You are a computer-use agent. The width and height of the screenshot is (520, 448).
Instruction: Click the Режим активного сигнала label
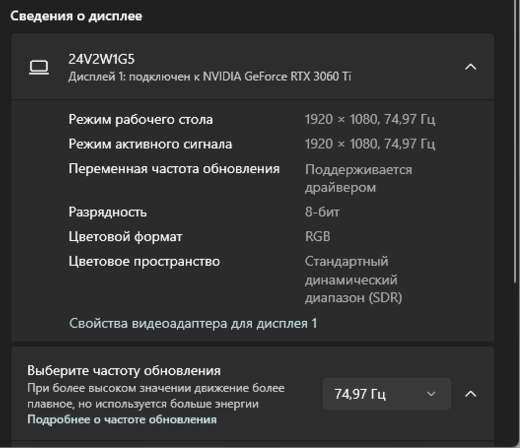pos(150,144)
